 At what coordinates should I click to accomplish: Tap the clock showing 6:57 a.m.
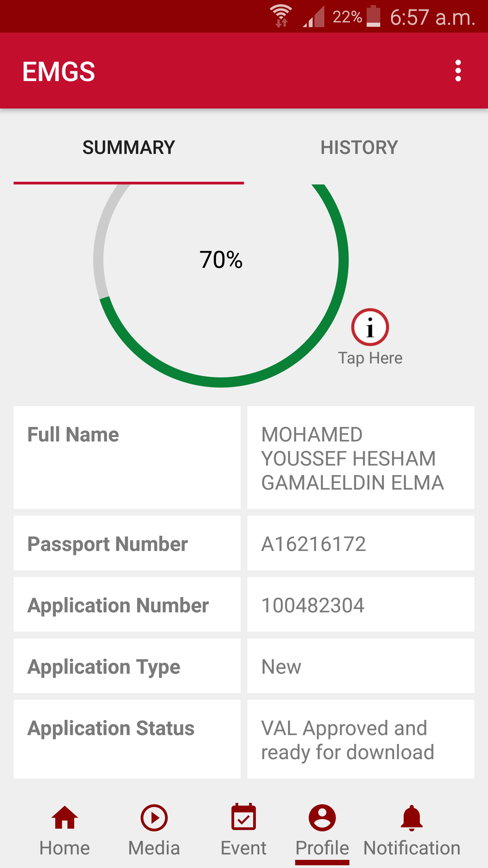[432, 17]
